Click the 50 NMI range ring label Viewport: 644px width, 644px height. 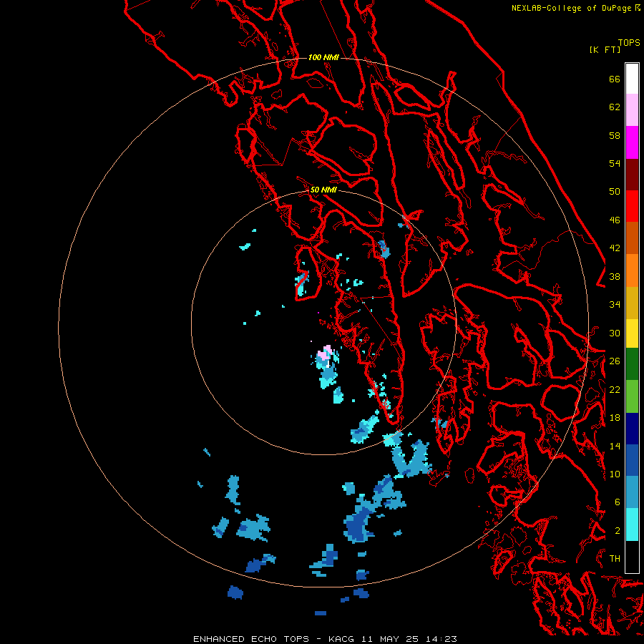click(323, 190)
